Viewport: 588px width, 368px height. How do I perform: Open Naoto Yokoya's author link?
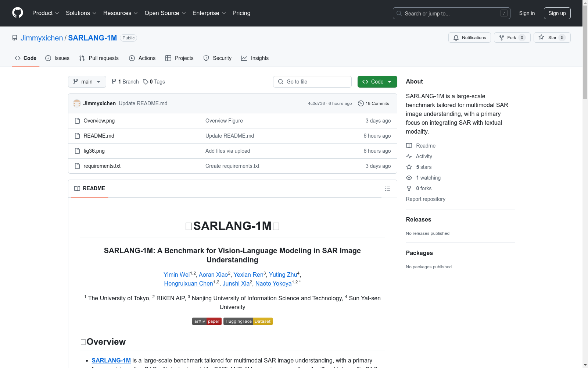273,283
